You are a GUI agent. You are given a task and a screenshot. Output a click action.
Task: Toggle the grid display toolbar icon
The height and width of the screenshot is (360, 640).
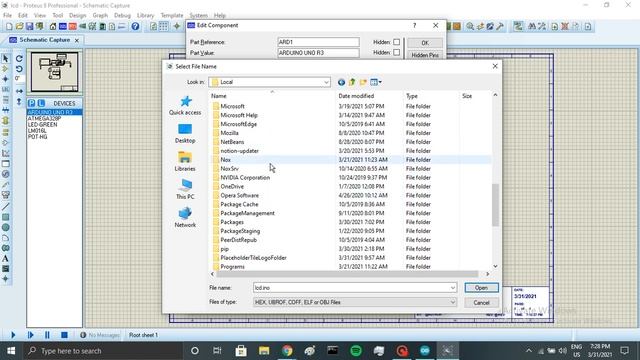(x=163, y=27)
